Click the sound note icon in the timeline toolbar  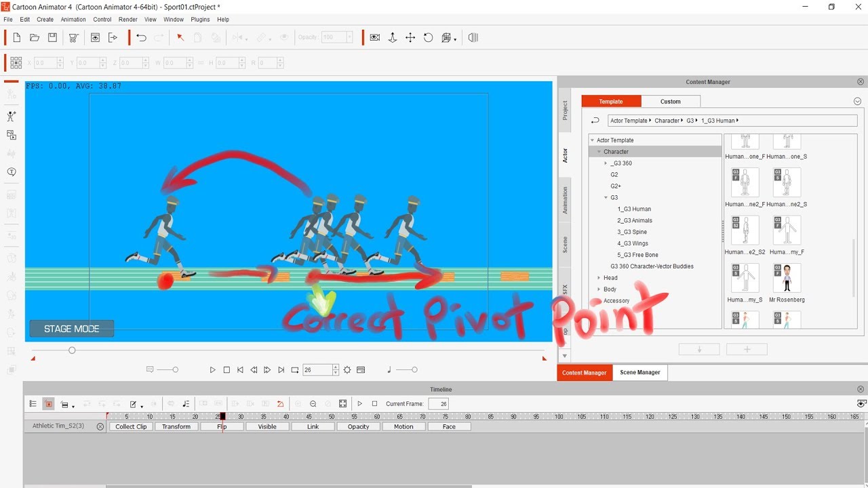(186, 404)
